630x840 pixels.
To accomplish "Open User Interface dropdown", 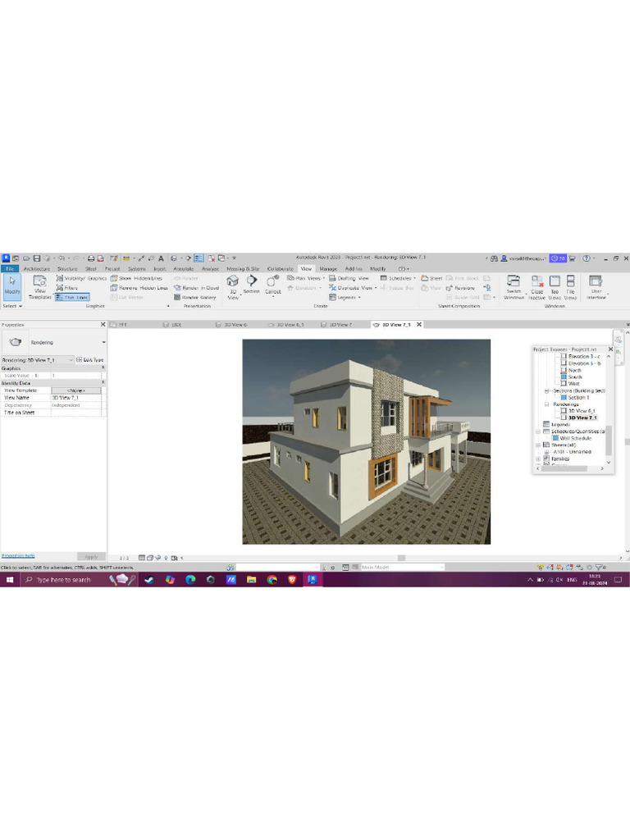I will point(596,287).
